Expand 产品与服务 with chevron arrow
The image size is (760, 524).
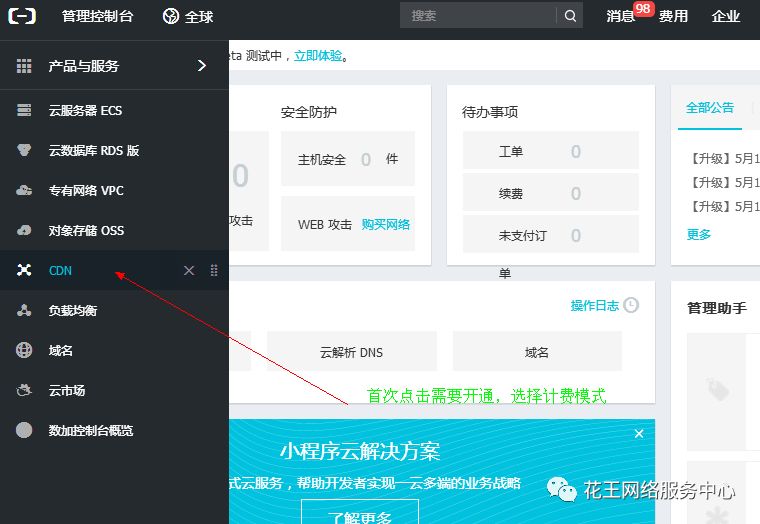202,65
